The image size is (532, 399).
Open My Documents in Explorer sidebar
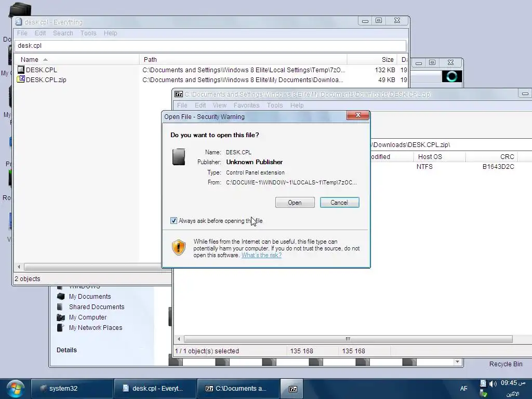tap(90, 297)
